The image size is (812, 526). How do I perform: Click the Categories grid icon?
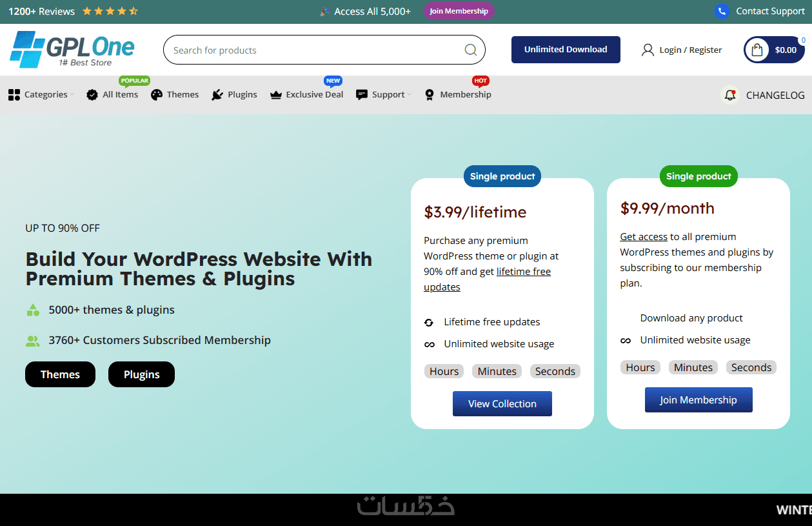[14, 95]
